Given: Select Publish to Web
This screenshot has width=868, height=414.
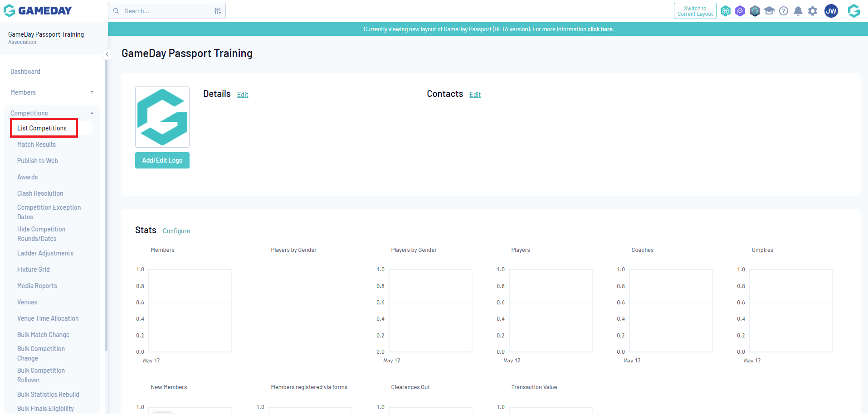Looking at the screenshot, I should pyautogui.click(x=38, y=161).
